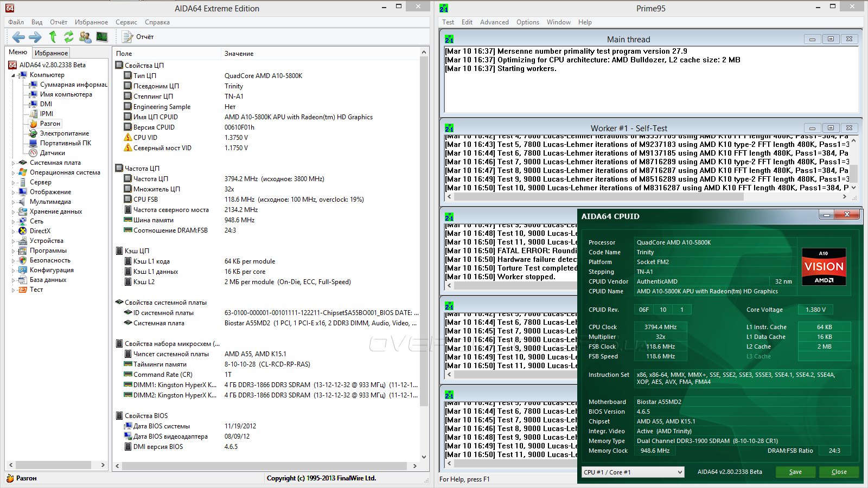Click the users icon in AIDA64 toolbar
This screenshot has width=868, height=488.
85,37
